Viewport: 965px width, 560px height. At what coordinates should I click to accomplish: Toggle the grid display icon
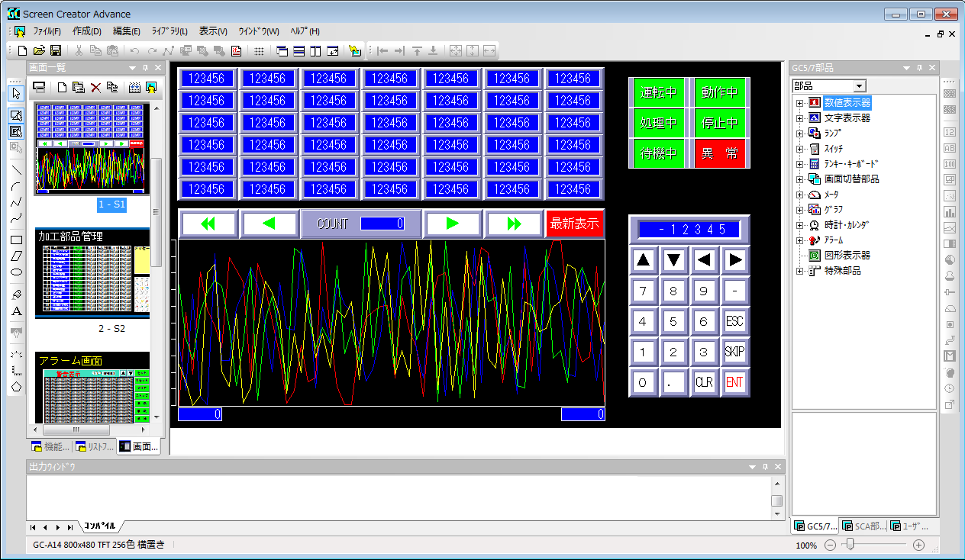click(259, 50)
